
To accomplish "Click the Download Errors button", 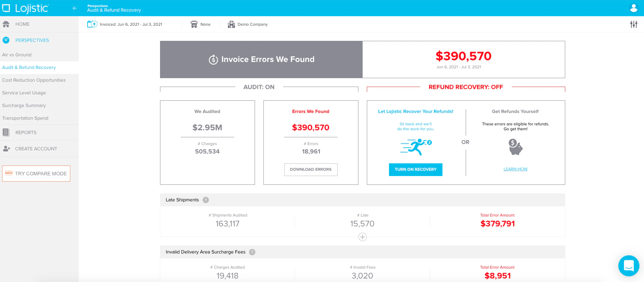I will click(x=311, y=170).
